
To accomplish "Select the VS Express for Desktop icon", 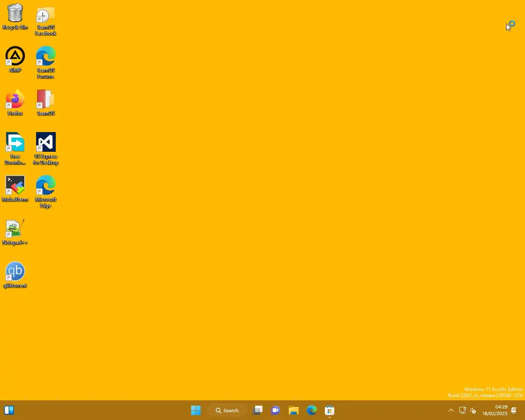I will click(46, 148).
